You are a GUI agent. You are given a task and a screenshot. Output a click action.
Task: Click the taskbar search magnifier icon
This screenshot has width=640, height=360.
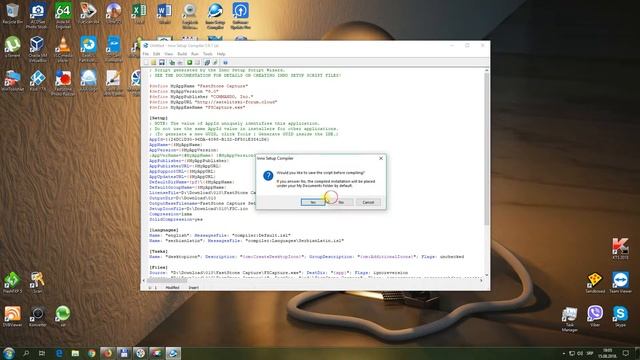[x=26, y=353]
